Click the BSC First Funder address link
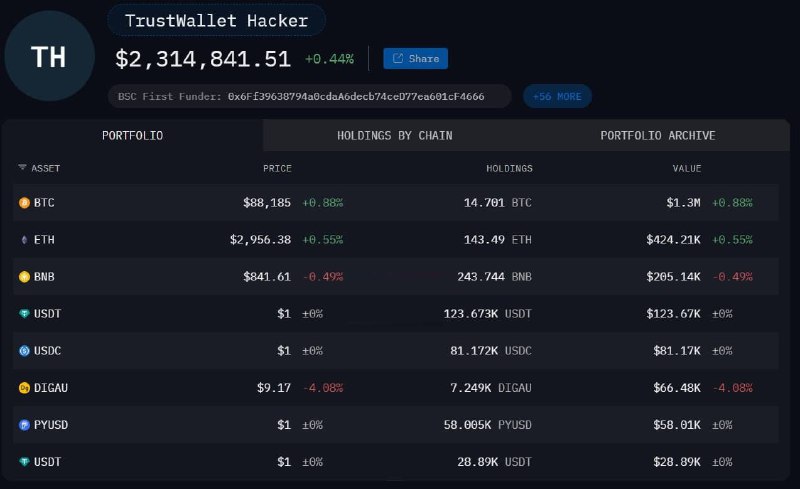This screenshot has height=489, width=800. pos(356,97)
